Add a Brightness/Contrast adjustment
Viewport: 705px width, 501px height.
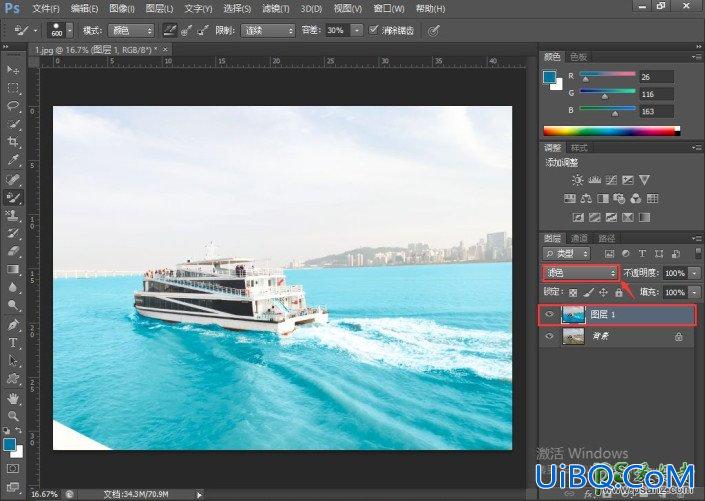[577, 180]
